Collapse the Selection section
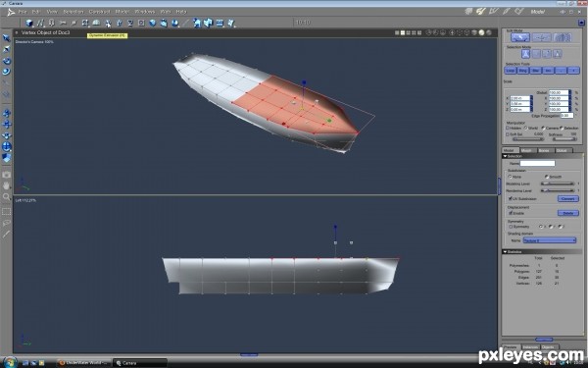Image resolution: width=588 pixels, height=368 pixels. click(505, 156)
